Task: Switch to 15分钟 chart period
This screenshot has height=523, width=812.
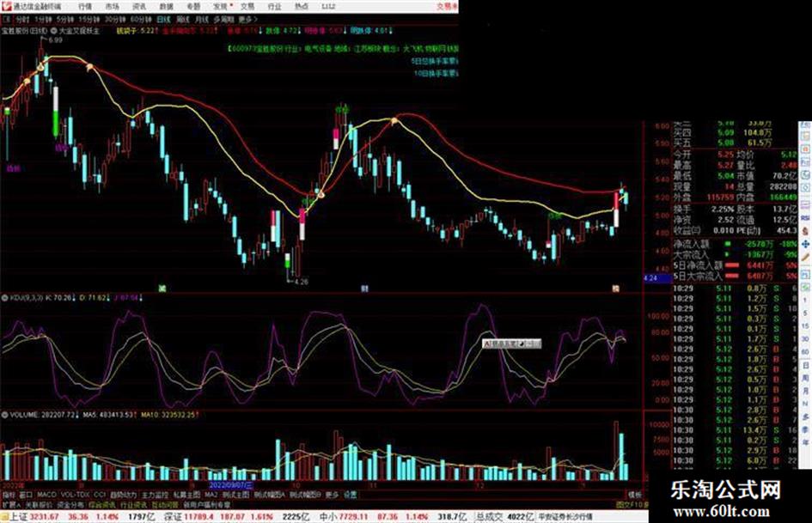Action: click(x=89, y=20)
